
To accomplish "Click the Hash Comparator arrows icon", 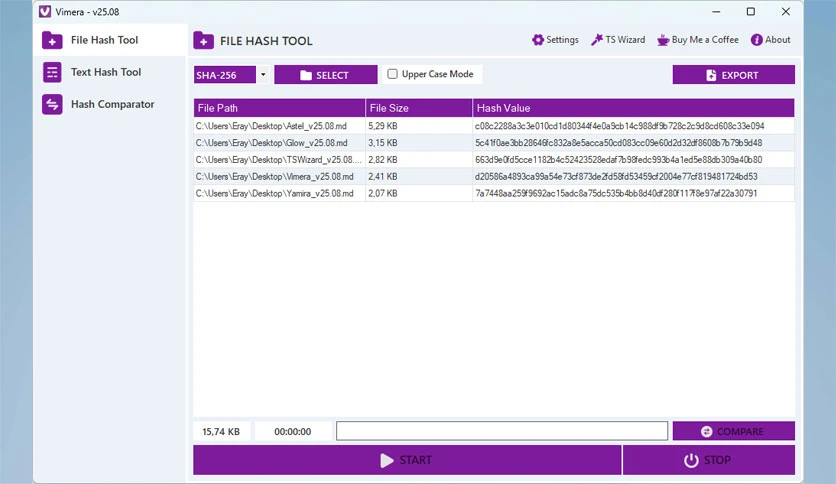I will pos(52,104).
